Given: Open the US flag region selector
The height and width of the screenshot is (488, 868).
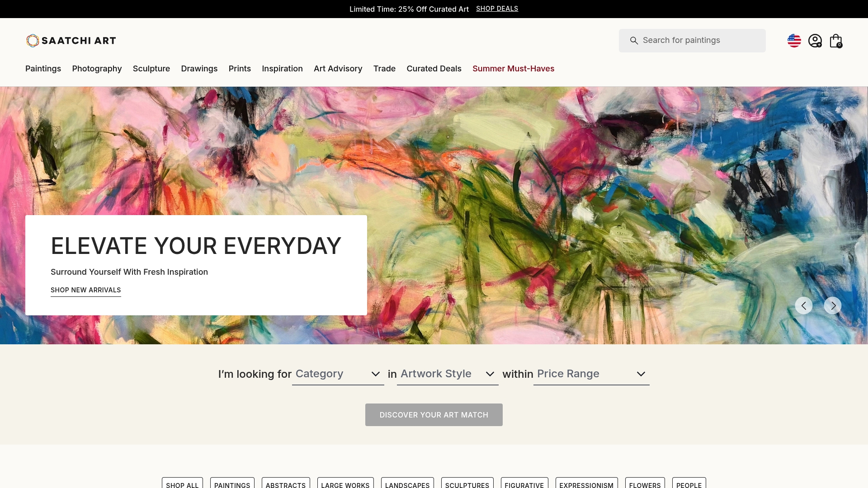Looking at the screenshot, I should pyautogui.click(x=794, y=41).
